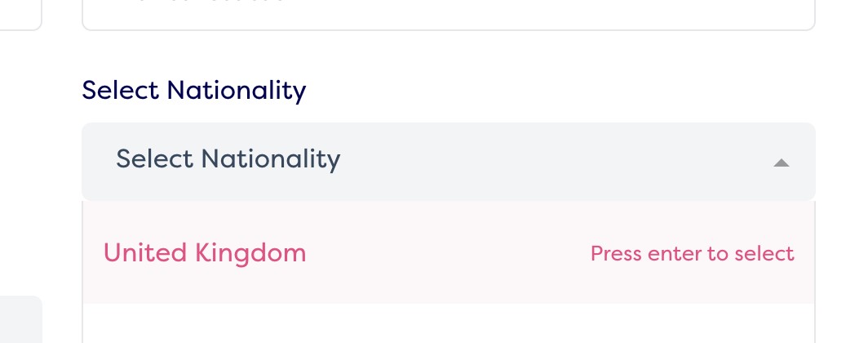
Task: Choose United Kingdom from the list
Action: coord(205,253)
